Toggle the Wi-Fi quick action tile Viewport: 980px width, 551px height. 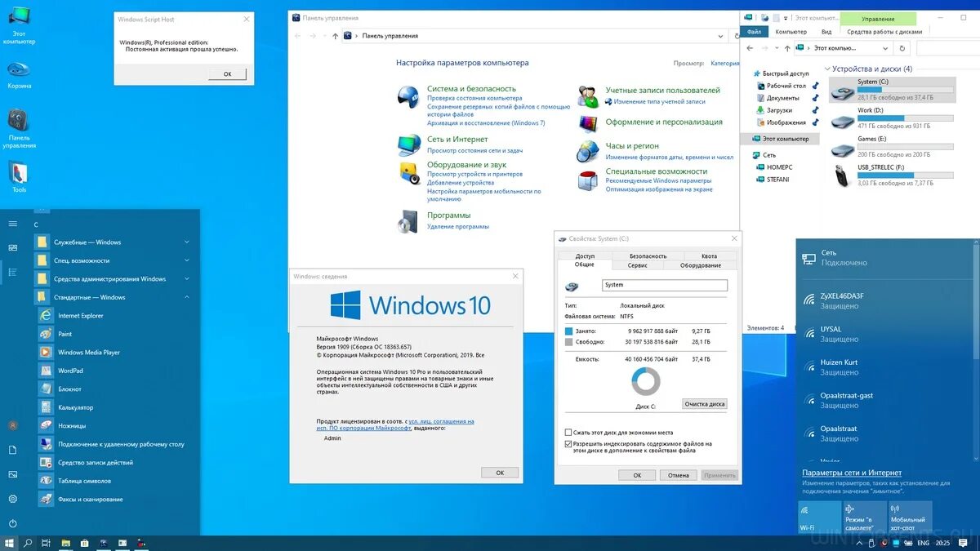tap(819, 518)
